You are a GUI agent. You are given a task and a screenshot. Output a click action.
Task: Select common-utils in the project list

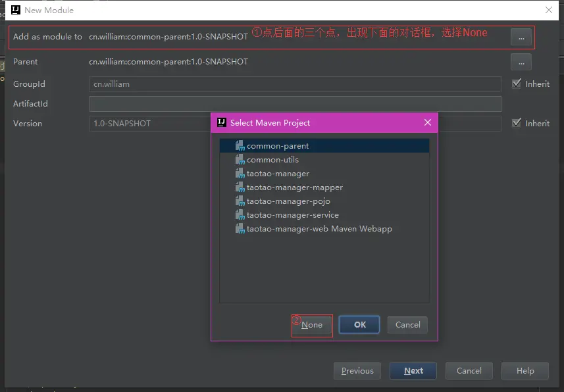(324, 159)
